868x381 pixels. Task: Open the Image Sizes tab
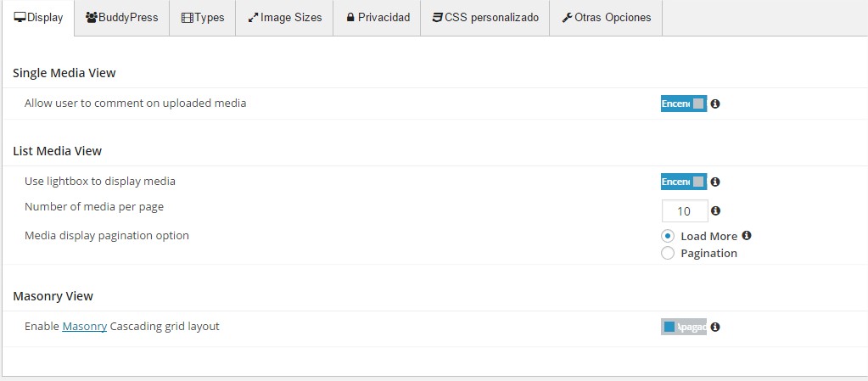pyautogui.click(x=284, y=18)
